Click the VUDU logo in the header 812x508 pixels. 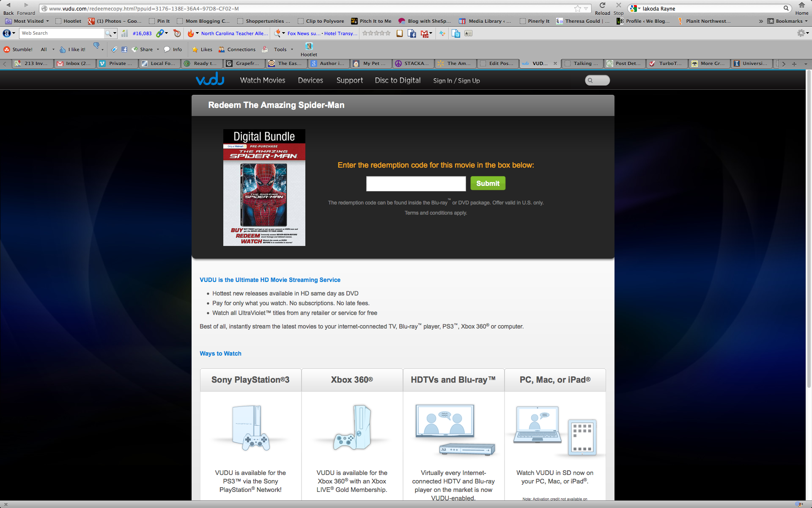click(210, 79)
